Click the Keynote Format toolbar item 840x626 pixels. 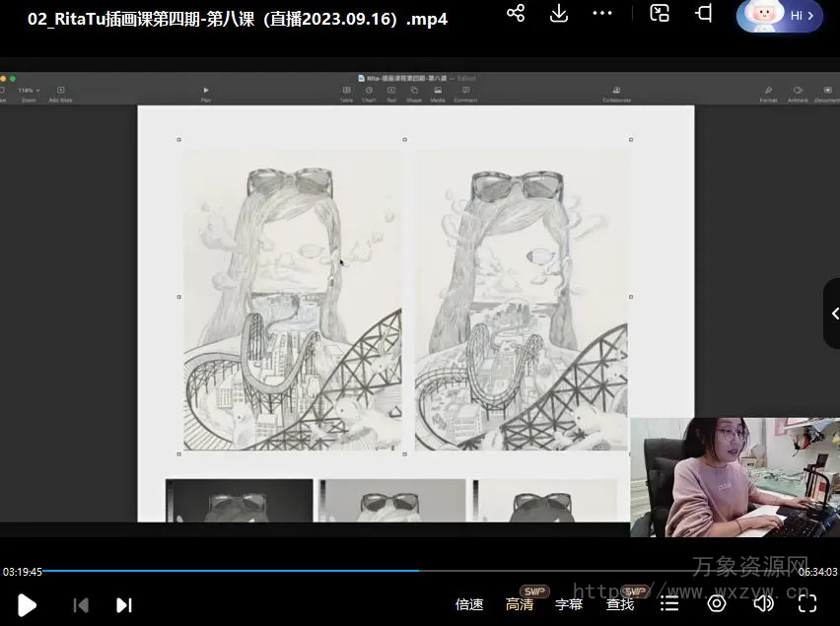[768, 94]
